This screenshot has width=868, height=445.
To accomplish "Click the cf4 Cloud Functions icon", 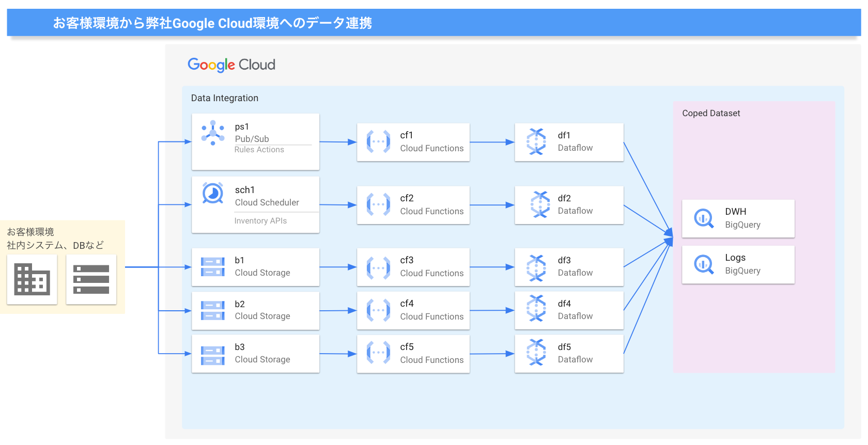I will pyautogui.click(x=378, y=311).
